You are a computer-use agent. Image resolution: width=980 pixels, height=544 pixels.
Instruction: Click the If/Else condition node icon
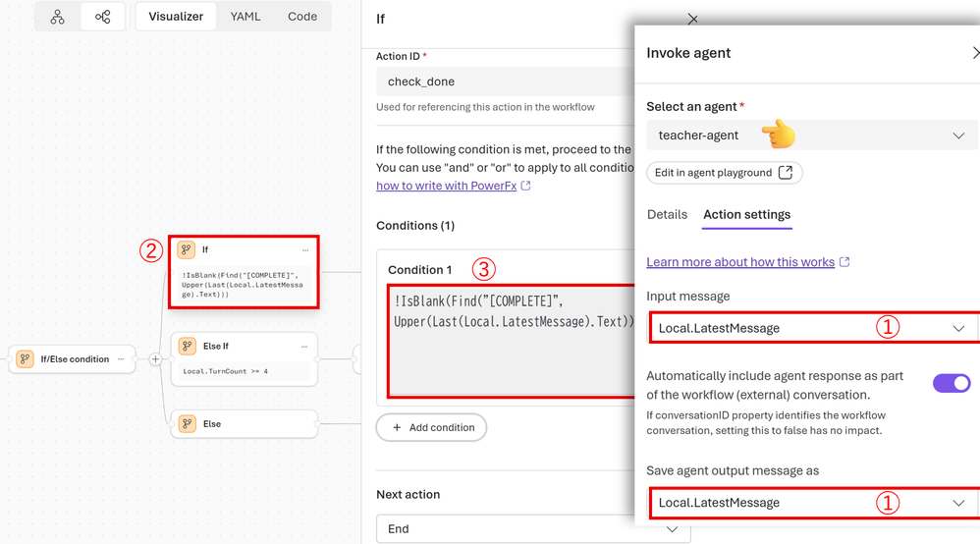point(25,359)
